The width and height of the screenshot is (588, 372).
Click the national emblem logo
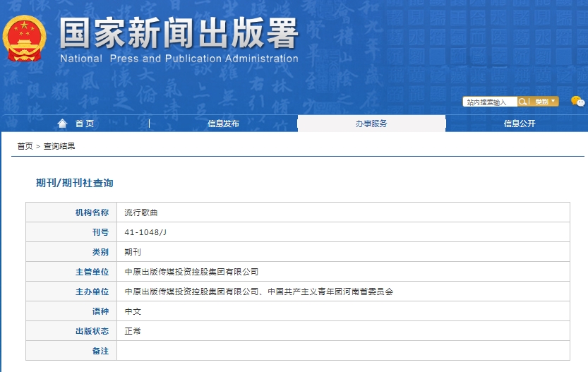[25, 40]
